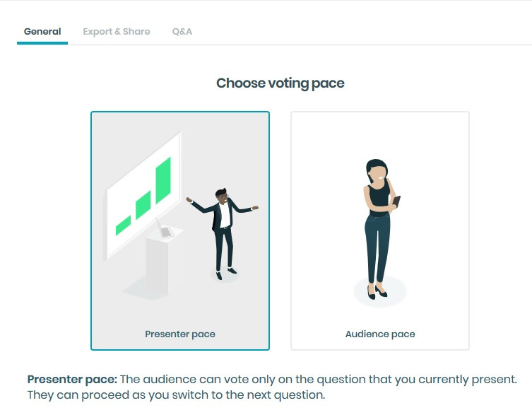Click the middle green bar in chart
532x415 pixels.
point(143,204)
